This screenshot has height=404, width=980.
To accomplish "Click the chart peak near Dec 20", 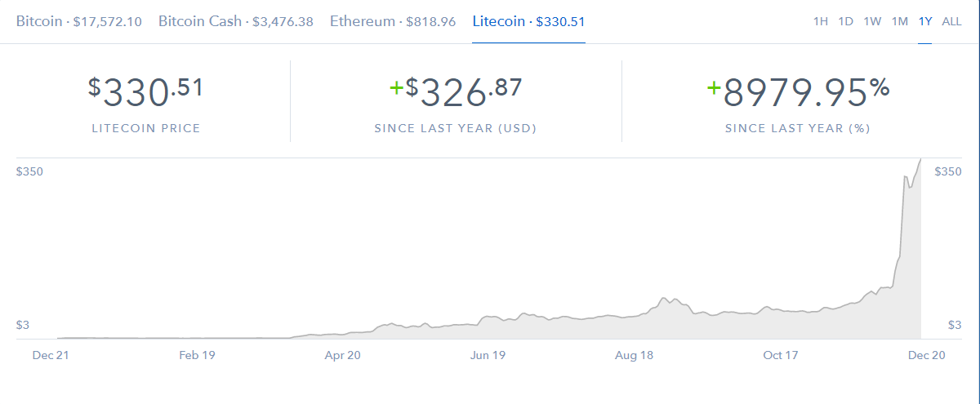I will tap(920, 159).
